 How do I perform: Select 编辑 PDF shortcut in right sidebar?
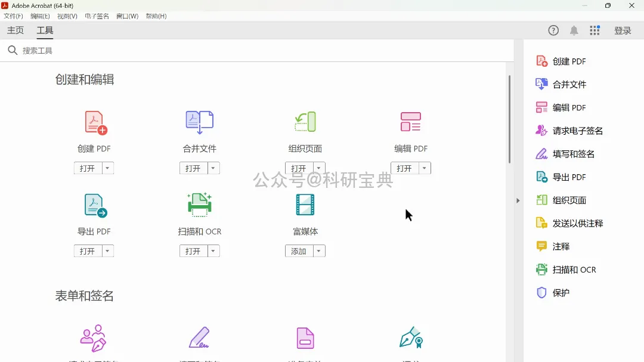pos(561,107)
